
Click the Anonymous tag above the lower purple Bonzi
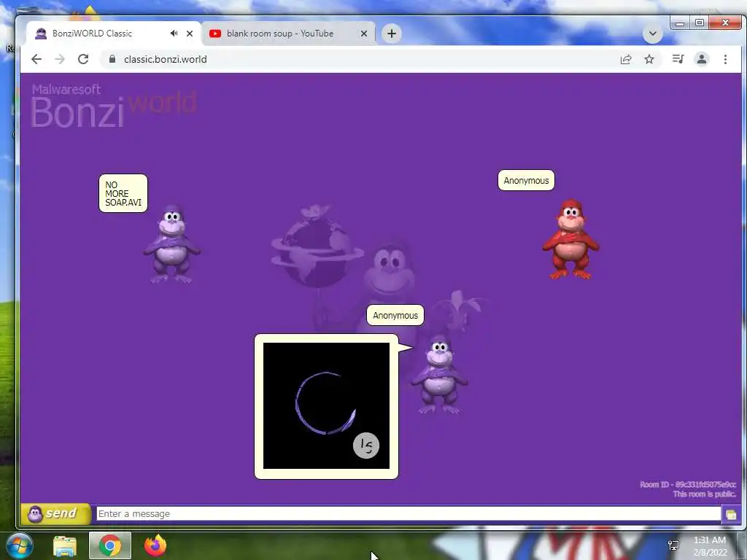[395, 315]
